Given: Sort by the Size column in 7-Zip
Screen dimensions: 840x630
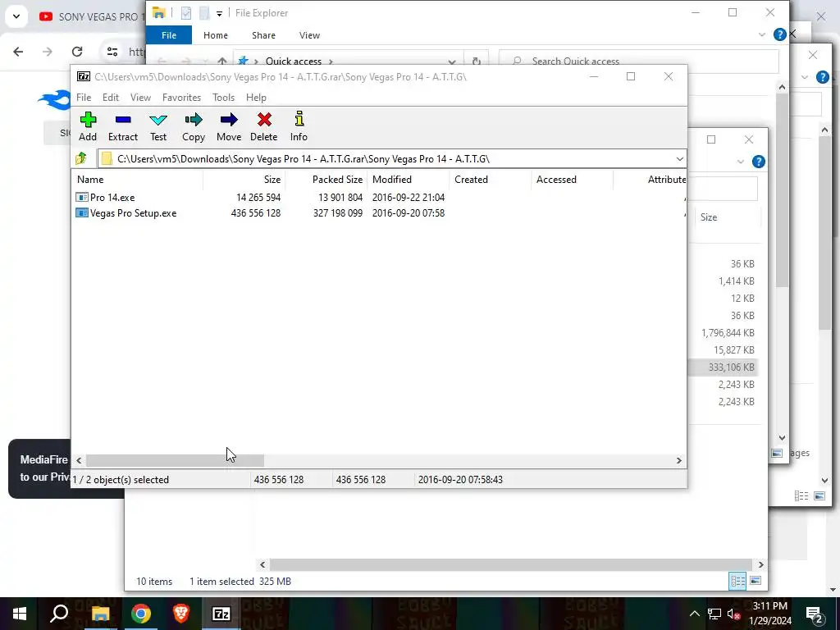Looking at the screenshot, I should pyautogui.click(x=244, y=180).
